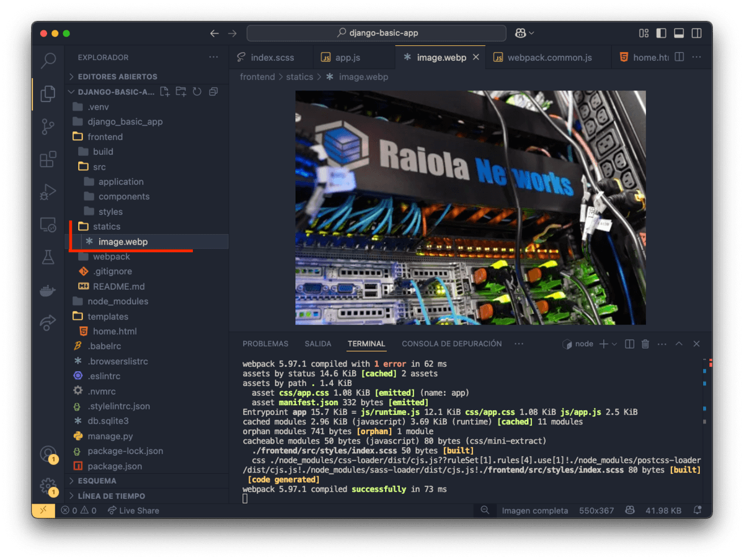744x560 pixels.
Task: Open the Remote Explorer icon
Action: tap(48, 225)
